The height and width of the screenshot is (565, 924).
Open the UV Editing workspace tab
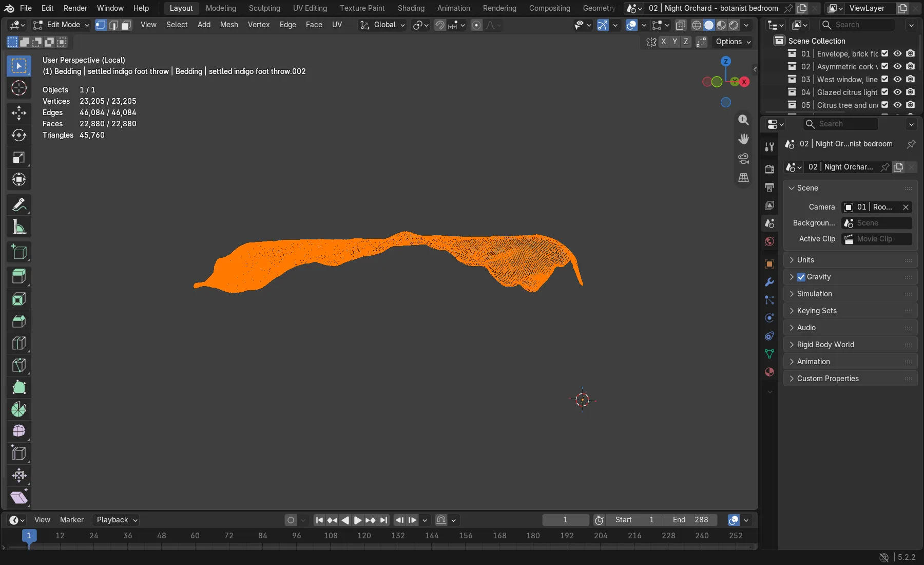click(310, 8)
